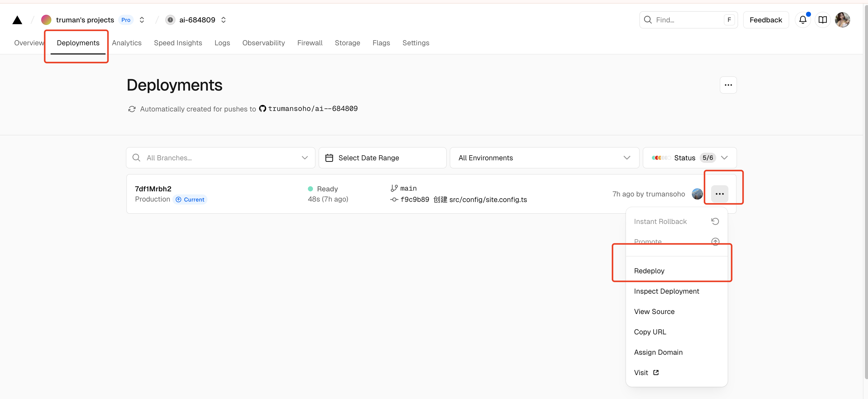Focus the Find search field
The height and width of the screenshot is (399, 868).
(689, 20)
